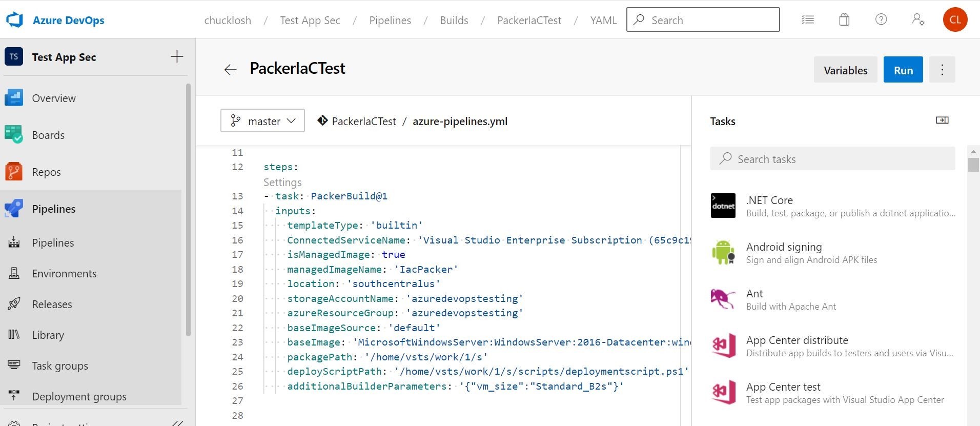Open the More actions ellipsis menu
Image resolution: width=980 pixels, height=426 pixels.
[x=942, y=70]
